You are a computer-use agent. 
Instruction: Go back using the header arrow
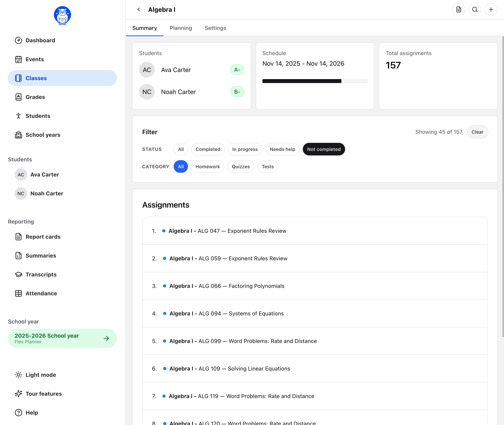coord(139,10)
